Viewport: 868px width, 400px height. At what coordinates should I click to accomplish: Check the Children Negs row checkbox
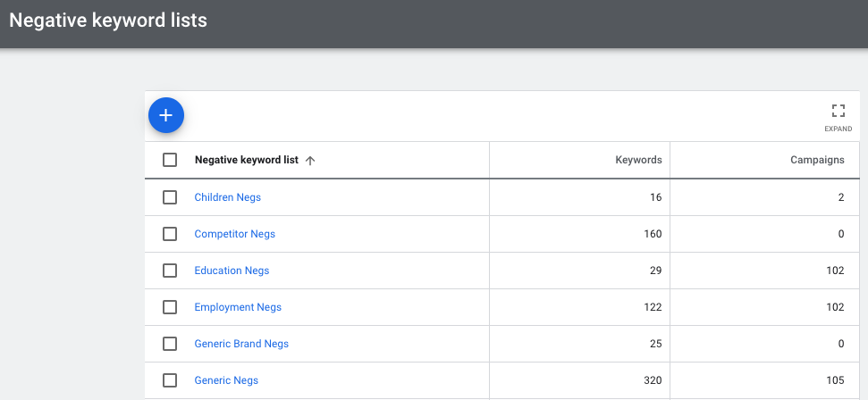coord(170,197)
